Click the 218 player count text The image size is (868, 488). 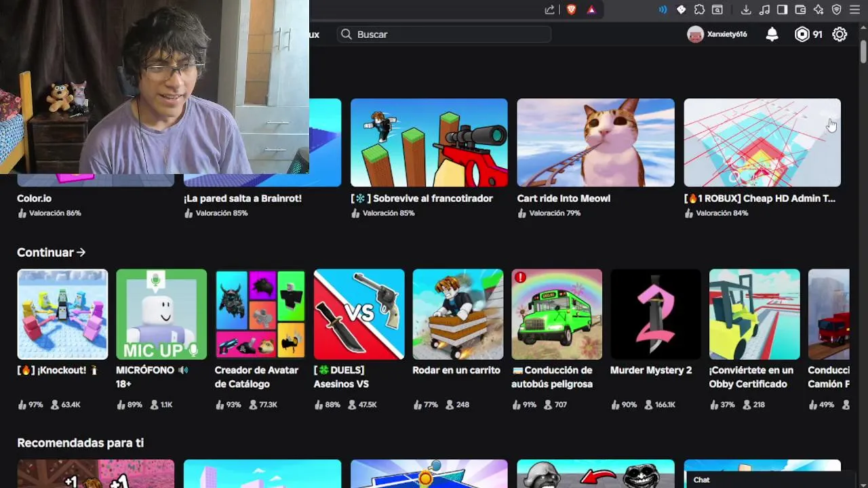coord(759,405)
